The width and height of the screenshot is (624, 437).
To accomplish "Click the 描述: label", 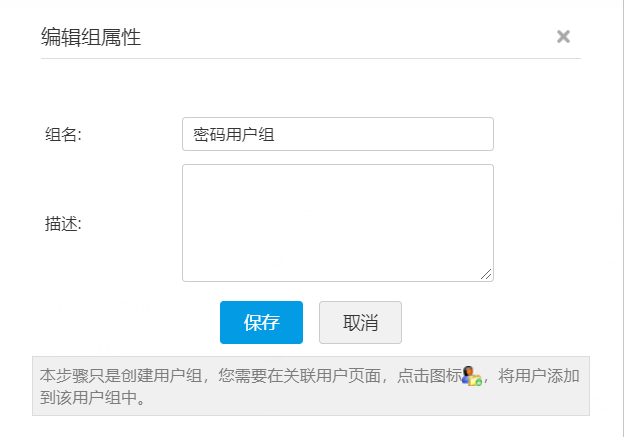I will [x=63, y=223].
